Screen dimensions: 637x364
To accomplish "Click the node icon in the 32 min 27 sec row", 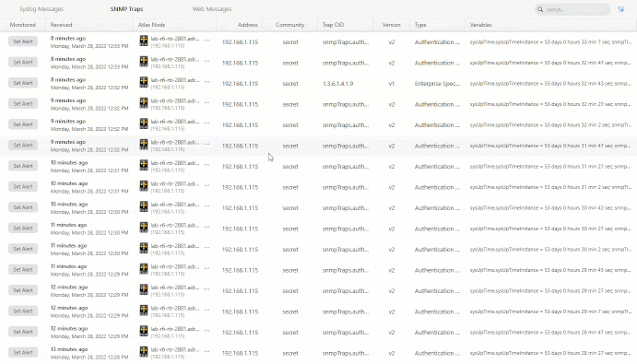I will 144,103.
